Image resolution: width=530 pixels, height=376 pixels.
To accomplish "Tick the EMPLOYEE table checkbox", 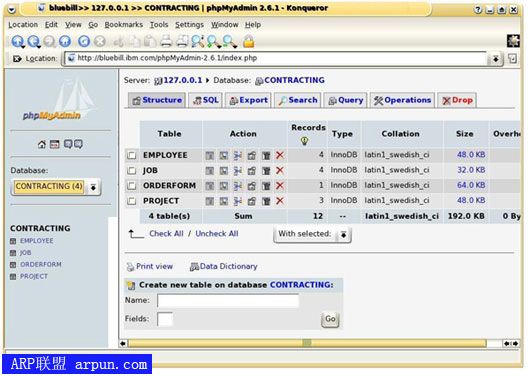I will (x=131, y=155).
